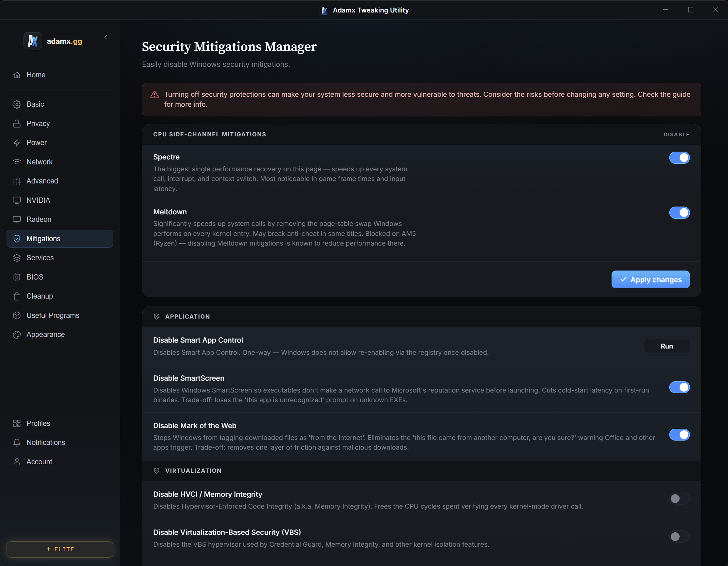Click the red warning triangle icon
The height and width of the screenshot is (566, 728).
(x=154, y=95)
